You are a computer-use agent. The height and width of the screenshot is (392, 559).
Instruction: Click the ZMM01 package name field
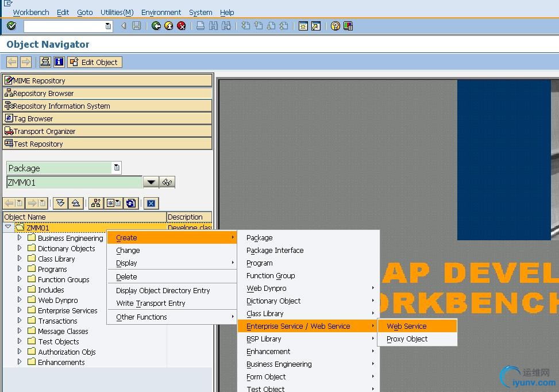tap(75, 182)
